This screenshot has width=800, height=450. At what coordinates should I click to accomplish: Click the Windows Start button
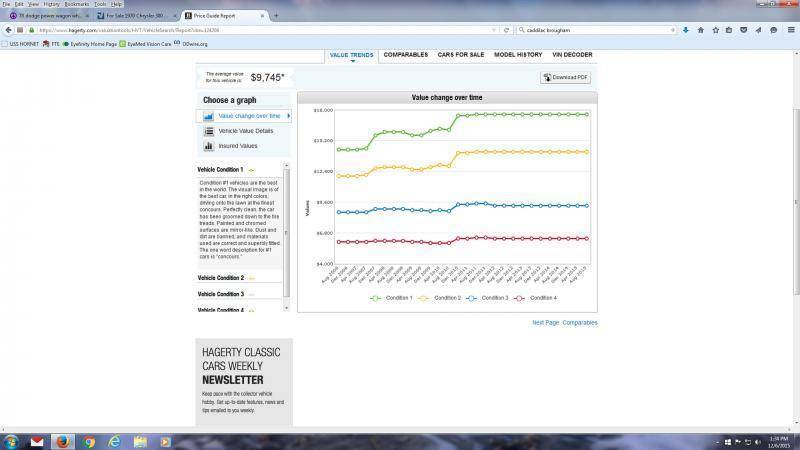(x=11, y=441)
